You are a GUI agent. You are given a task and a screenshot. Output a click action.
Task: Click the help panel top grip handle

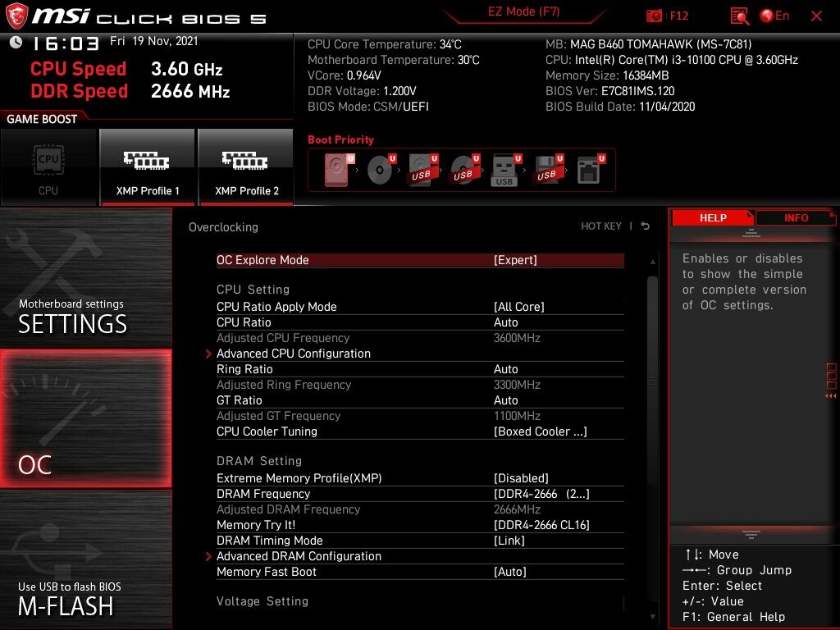click(751, 233)
